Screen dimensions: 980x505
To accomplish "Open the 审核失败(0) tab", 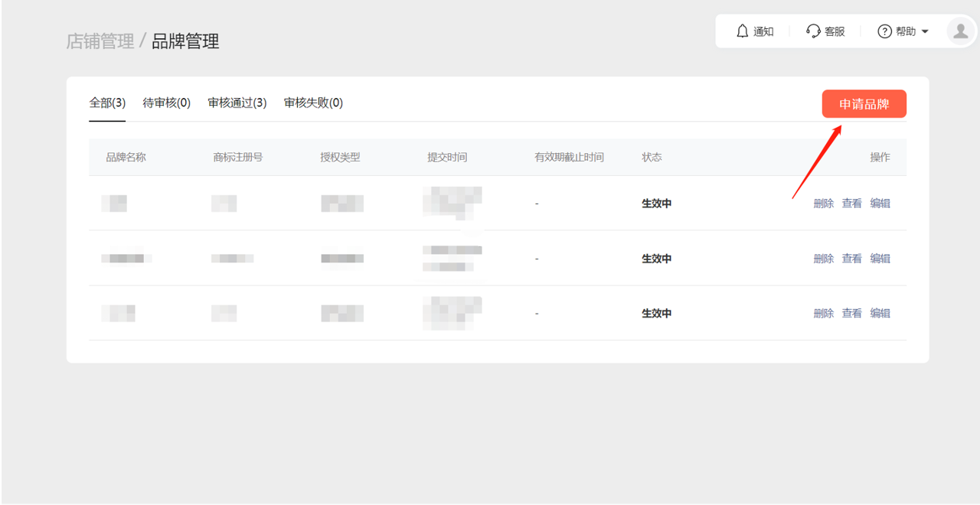I will [313, 103].
